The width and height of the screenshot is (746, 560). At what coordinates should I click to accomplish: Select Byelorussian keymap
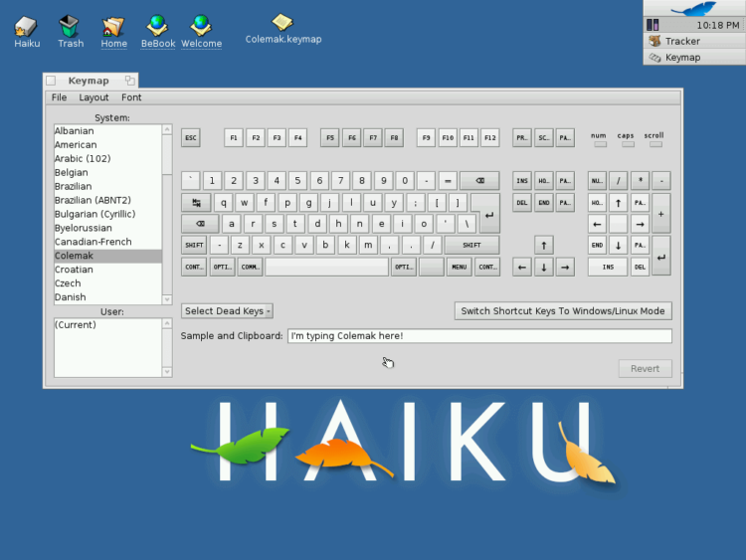pos(108,228)
